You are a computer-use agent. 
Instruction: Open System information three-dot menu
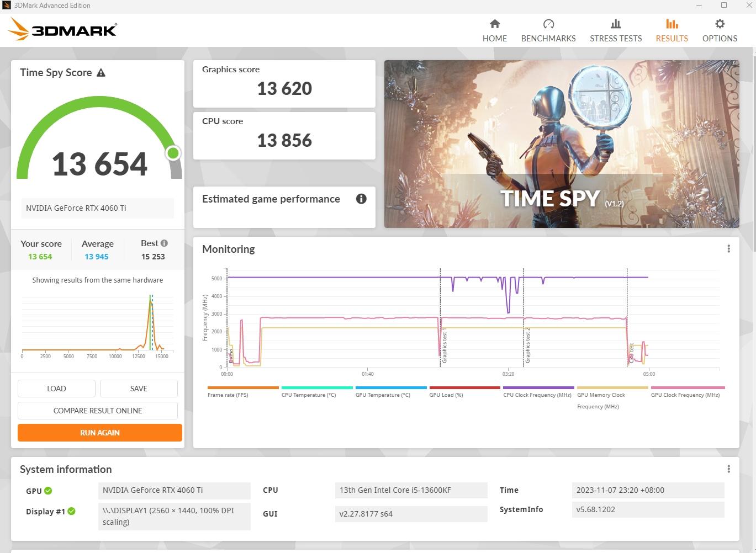728,469
